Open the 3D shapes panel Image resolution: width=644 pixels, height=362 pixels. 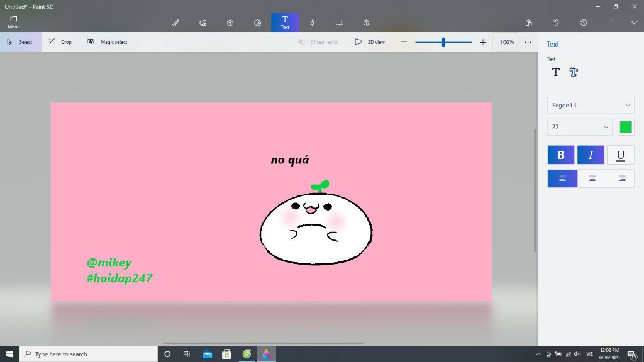coord(230,22)
